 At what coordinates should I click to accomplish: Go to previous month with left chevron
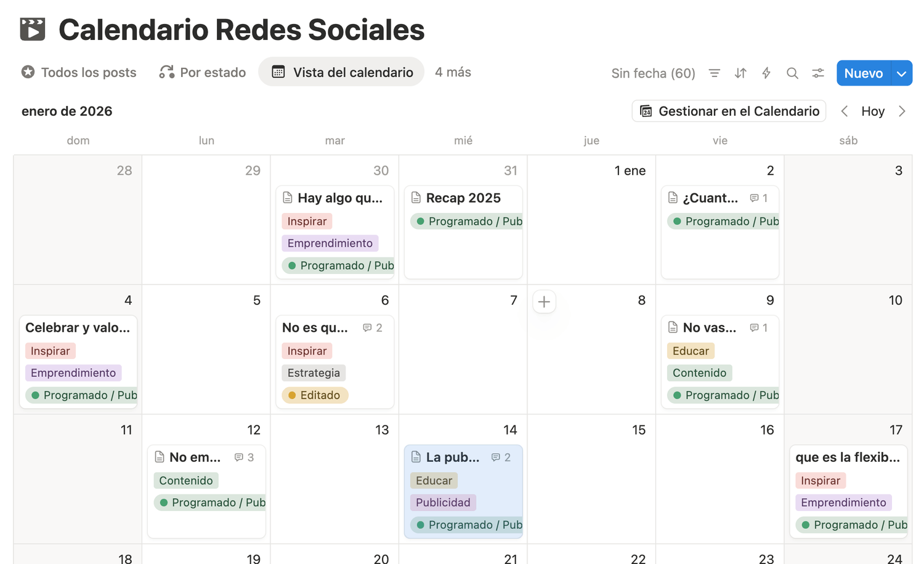845,111
